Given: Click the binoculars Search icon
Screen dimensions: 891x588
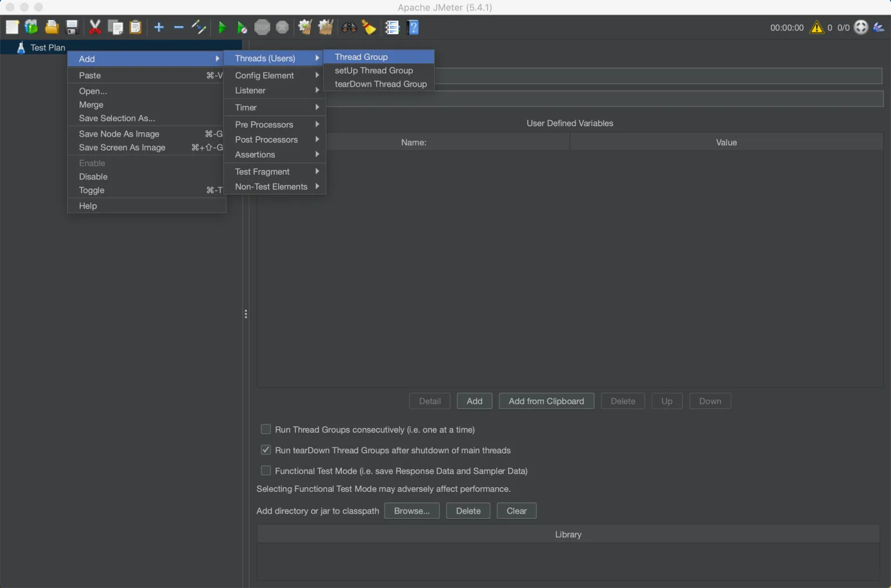Looking at the screenshot, I should click(349, 28).
